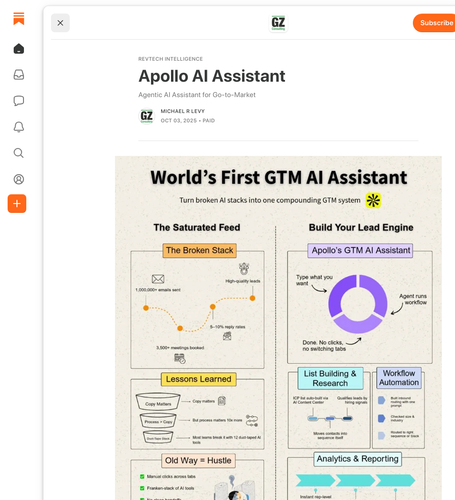Click the Substack bookmark logo
Viewport: 455px width, 500px height.
tap(19, 19)
